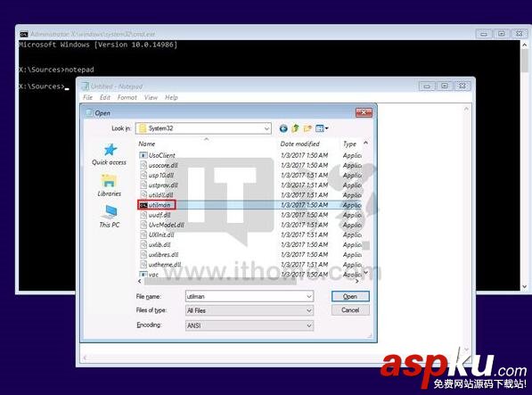Select the uudf.dll file icon
The image size is (532, 395).
point(143,215)
